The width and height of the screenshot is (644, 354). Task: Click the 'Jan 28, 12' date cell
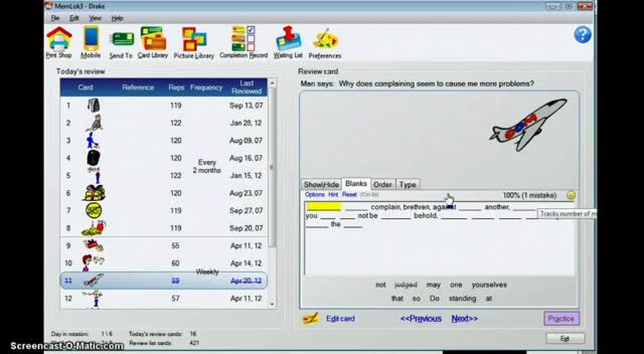(x=246, y=123)
